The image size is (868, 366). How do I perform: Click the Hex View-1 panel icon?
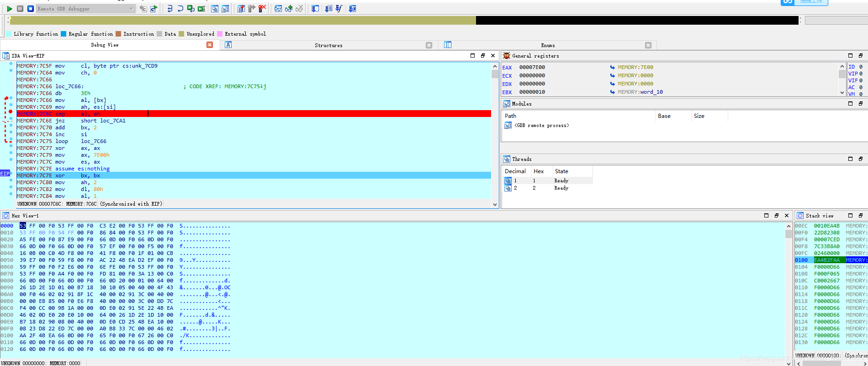[6, 216]
